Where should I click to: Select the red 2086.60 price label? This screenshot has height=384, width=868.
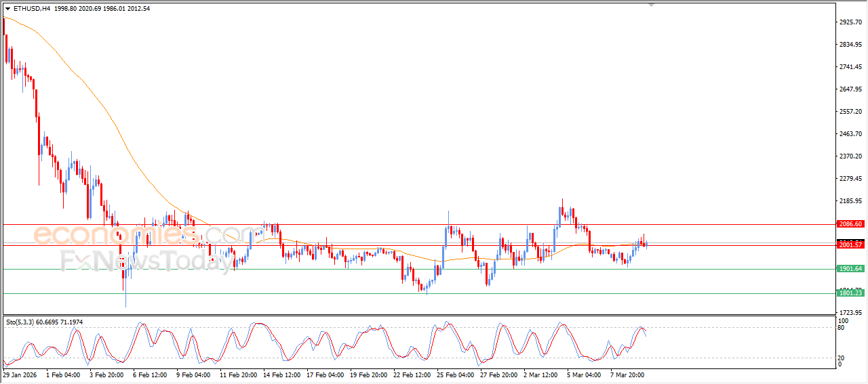tap(850, 224)
